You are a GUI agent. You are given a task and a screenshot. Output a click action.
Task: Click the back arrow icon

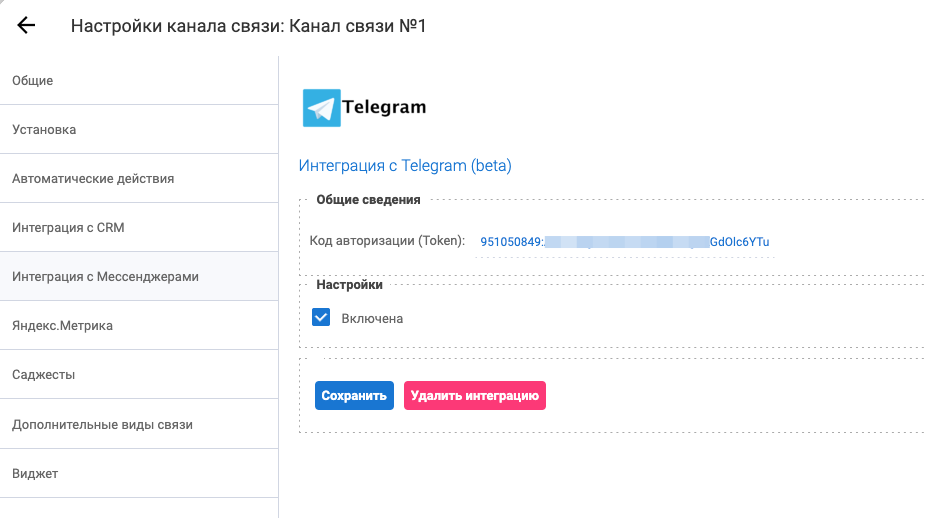pyautogui.click(x=26, y=26)
